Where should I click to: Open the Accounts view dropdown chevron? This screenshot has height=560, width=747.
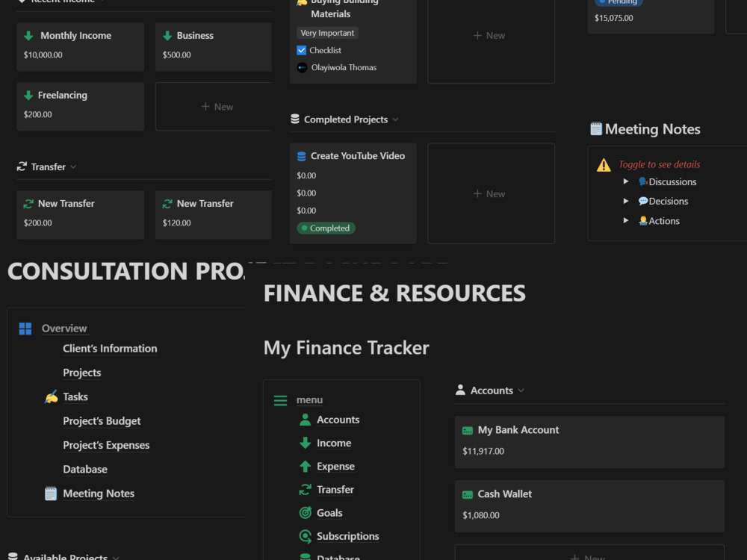pos(521,391)
